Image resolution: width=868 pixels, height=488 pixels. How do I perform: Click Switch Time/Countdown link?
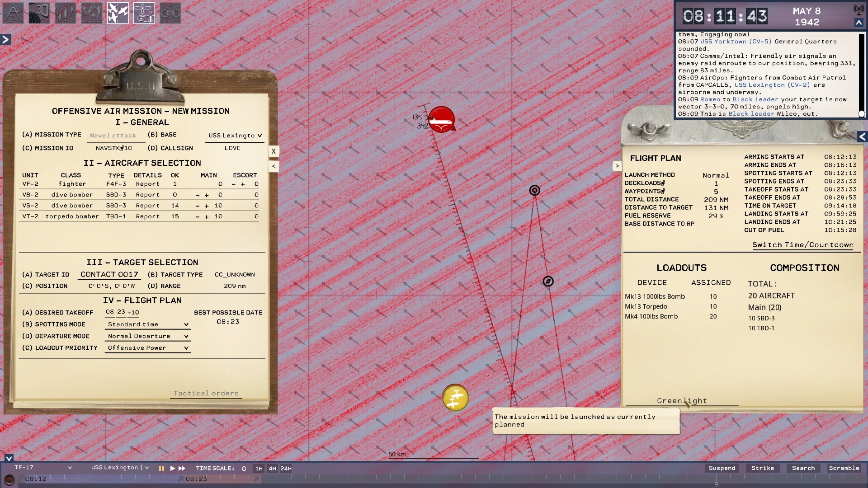coord(803,245)
